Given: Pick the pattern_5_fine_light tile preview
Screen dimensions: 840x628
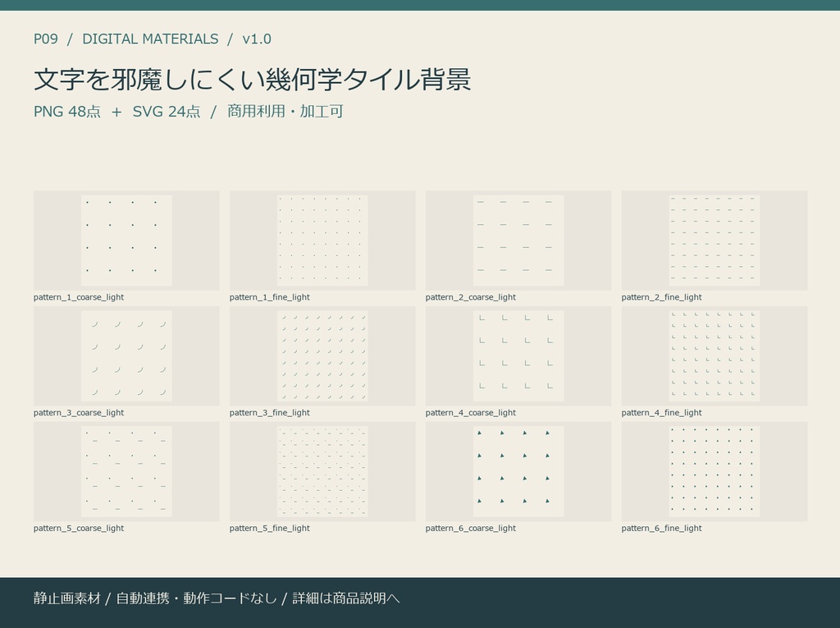Looking at the screenshot, I should coord(322,471).
